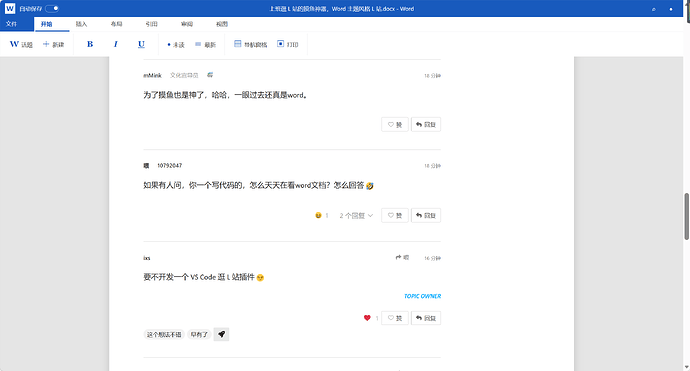Click the vertical scrollbar thumb
This screenshot has width=690, height=371.
click(686, 216)
